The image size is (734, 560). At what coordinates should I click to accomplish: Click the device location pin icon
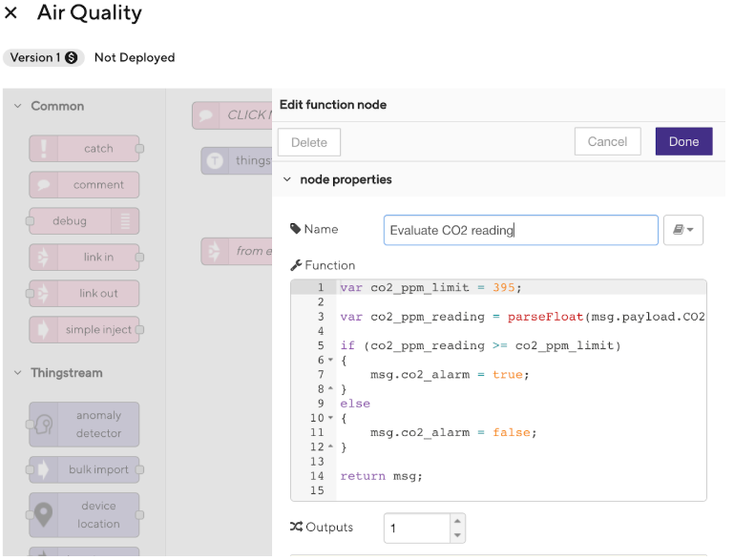click(44, 515)
